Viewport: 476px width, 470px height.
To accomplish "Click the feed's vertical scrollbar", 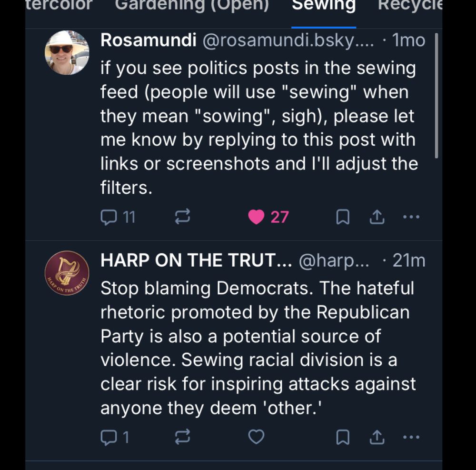I will coord(436,95).
